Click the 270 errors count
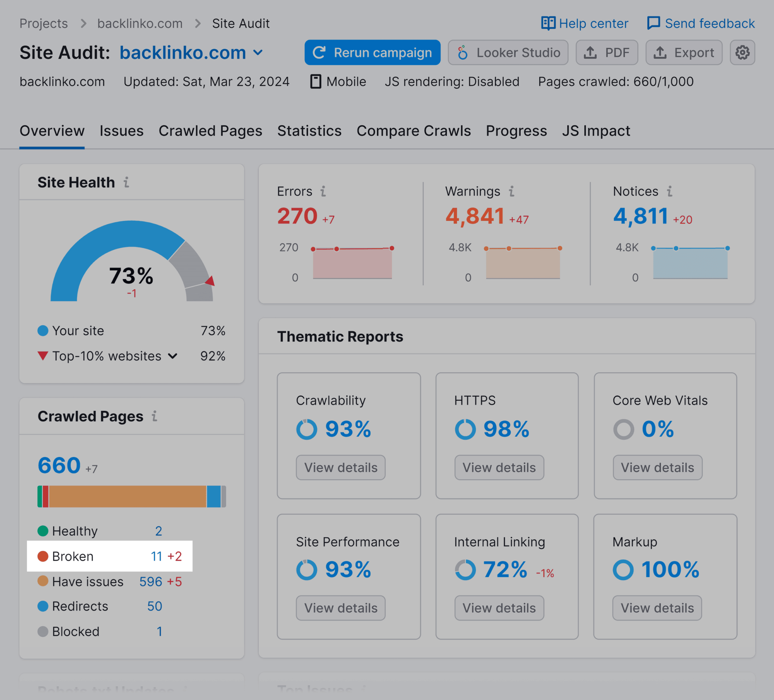 pos(297,216)
